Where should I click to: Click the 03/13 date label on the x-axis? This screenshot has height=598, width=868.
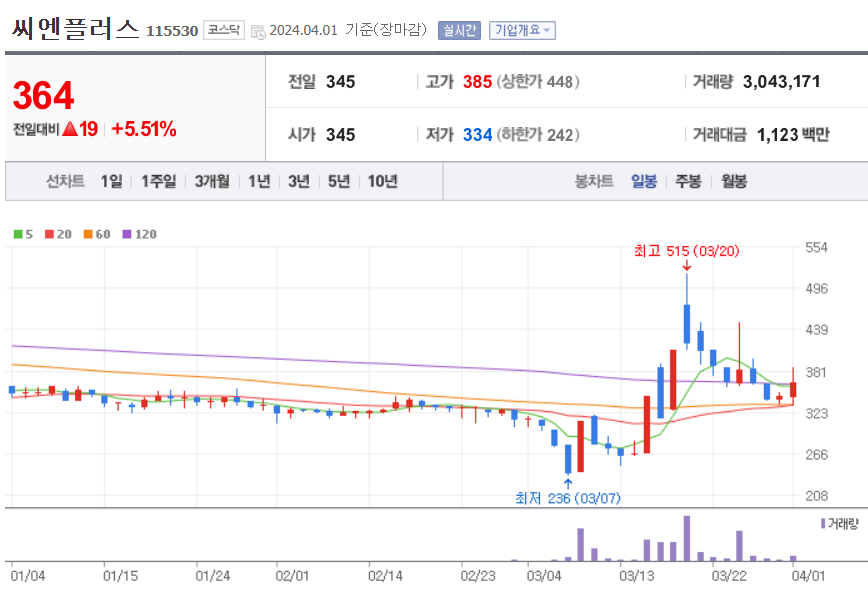pyautogui.click(x=637, y=576)
